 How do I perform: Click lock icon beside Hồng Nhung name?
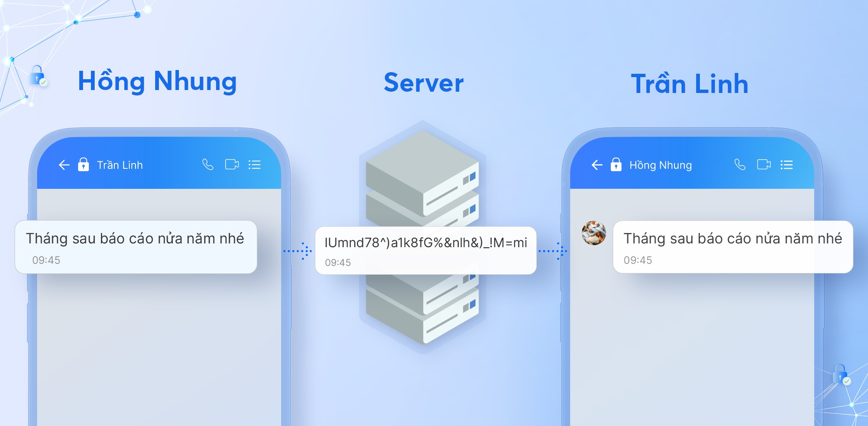616,165
